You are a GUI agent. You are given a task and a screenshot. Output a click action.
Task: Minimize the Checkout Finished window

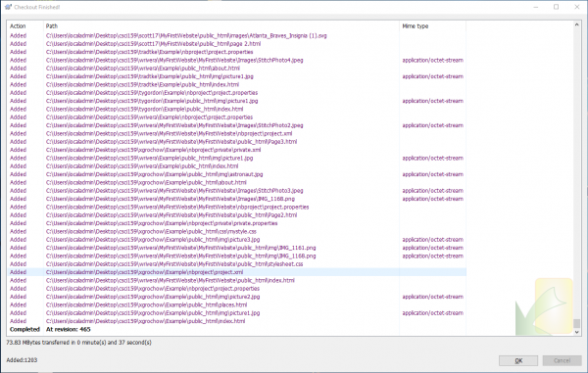point(536,7)
